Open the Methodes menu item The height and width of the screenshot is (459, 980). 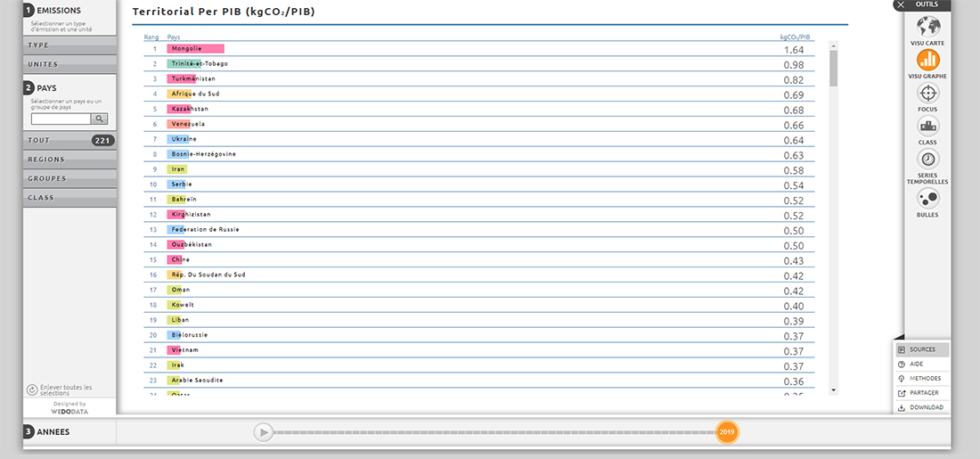click(924, 378)
